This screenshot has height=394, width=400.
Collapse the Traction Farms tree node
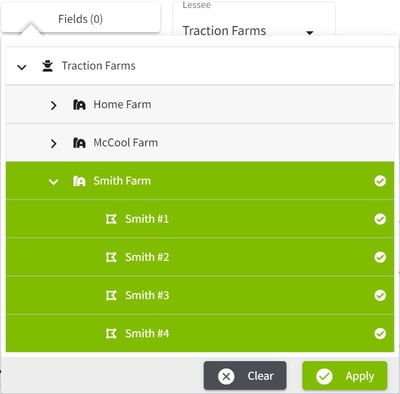point(22,67)
